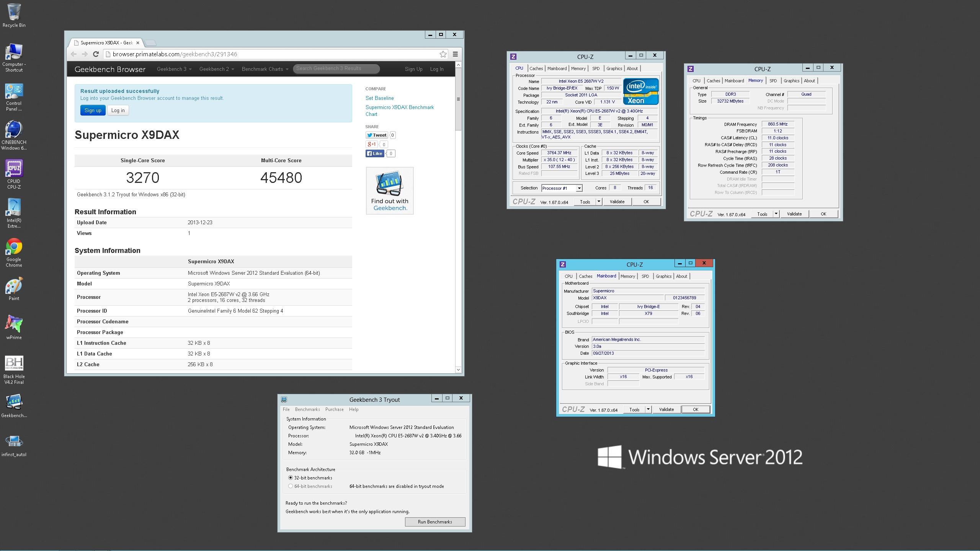The height and width of the screenshot is (551, 980).
Task: Open the File menu in Geekbench 3 Tryout
Action: tap(286, 409)
